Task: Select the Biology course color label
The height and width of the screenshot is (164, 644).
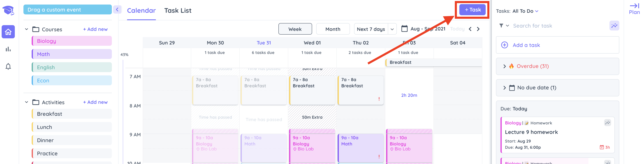Action: (72, 41)
